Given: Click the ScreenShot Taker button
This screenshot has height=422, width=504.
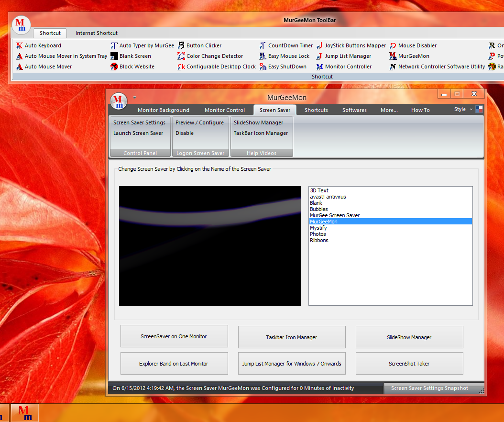Looking at the screenshot, I should click(409, 364).
